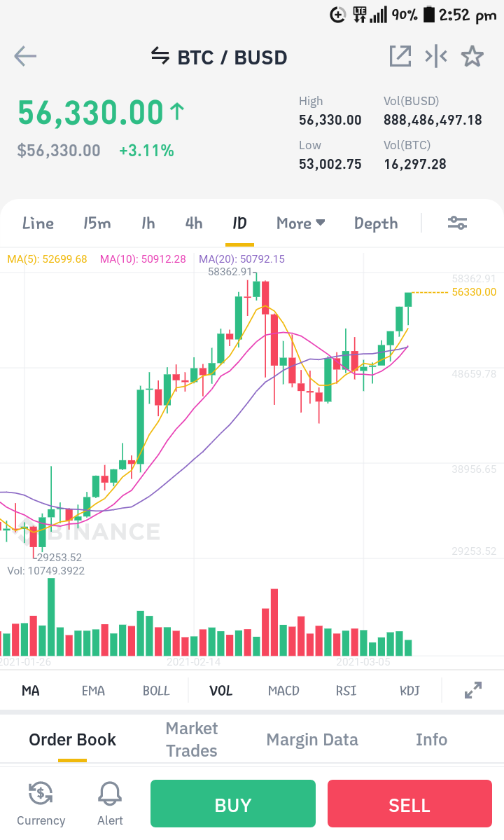The height and width of the screenshot is (840, 504).
Task: Show the Margin Data tab
Action: click(312, 739)
